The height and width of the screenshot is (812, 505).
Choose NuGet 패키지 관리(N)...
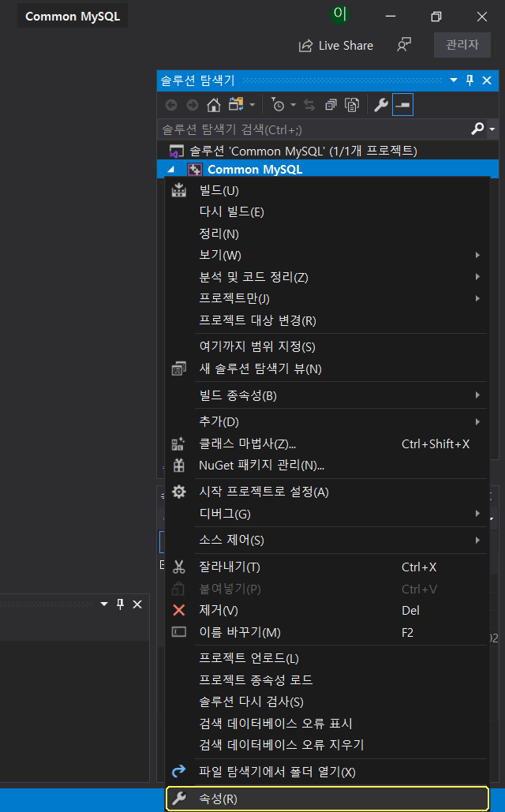tap(327, 465)
